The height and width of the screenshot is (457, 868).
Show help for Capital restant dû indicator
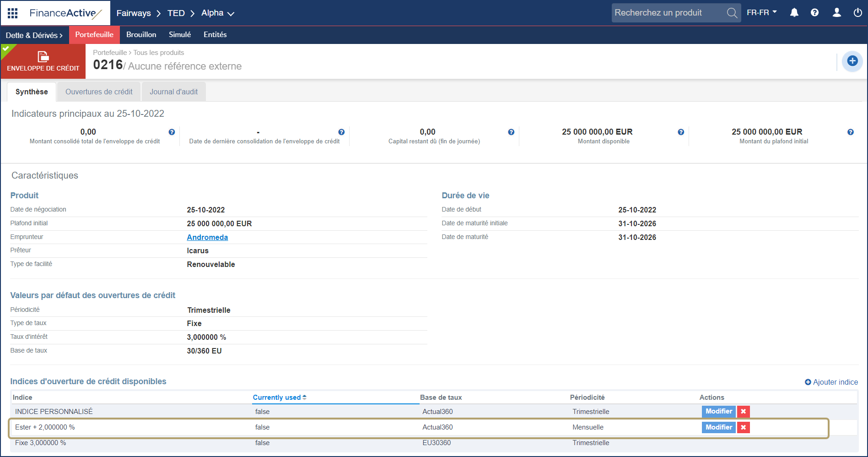pyautogui.click(x=511, y=132)
